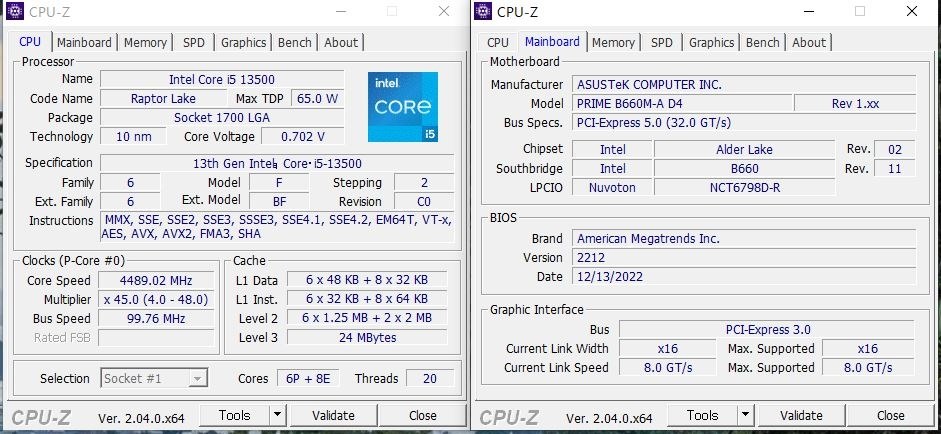Click the LPCIO value 'NCT6798D-R'
The image size is (941, 434).
[x=744, y=188]
